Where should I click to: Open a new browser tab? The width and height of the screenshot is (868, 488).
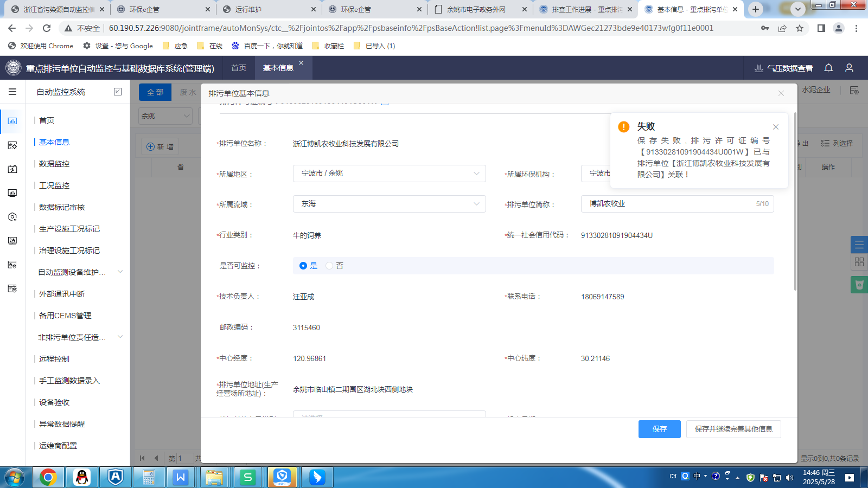click(756, 9)
